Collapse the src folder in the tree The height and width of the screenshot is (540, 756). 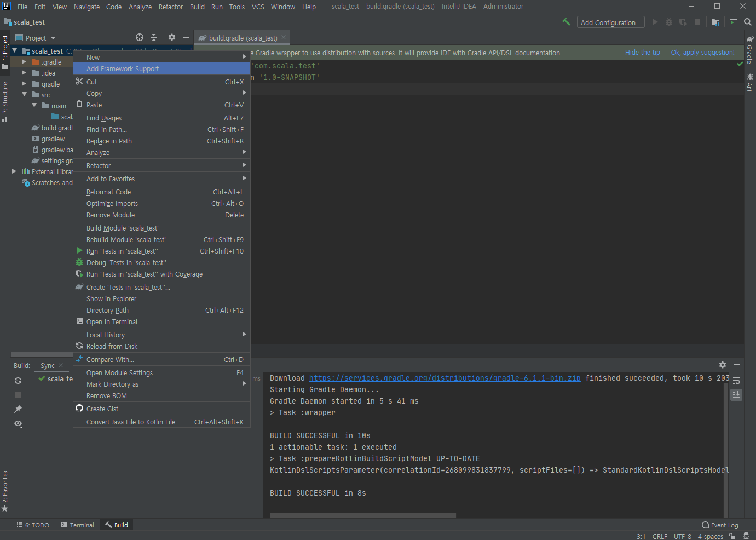(24, 95)
